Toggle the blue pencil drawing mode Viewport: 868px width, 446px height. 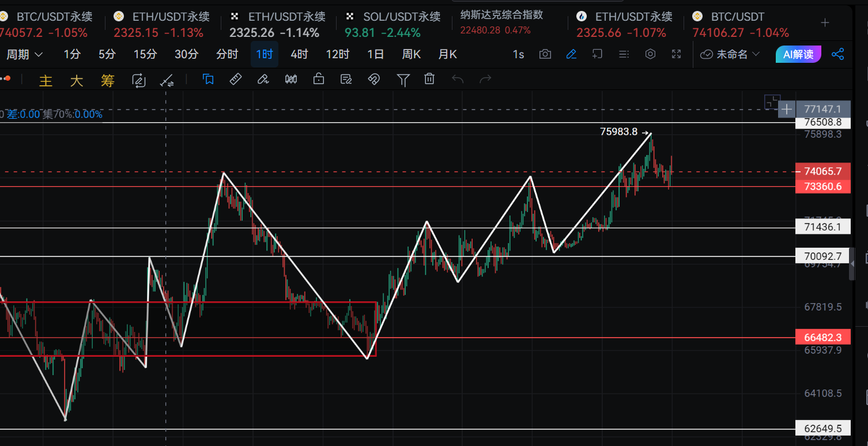point(571,54)
